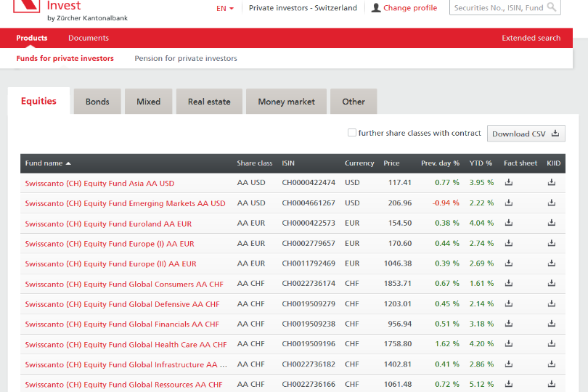Download fact sheet for Global Financials AA CHF
588x392 pixels.
click(508, 323)
